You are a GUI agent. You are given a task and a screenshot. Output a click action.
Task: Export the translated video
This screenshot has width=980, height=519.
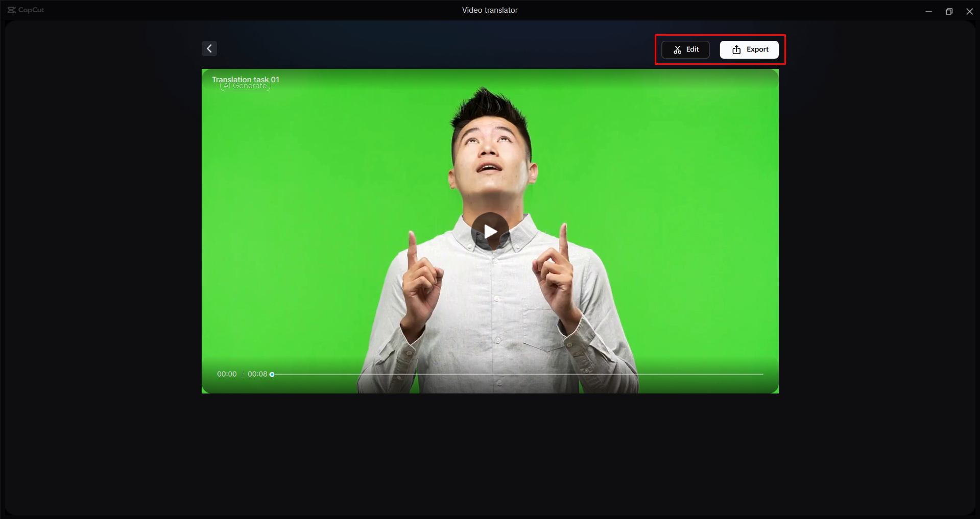749,50
